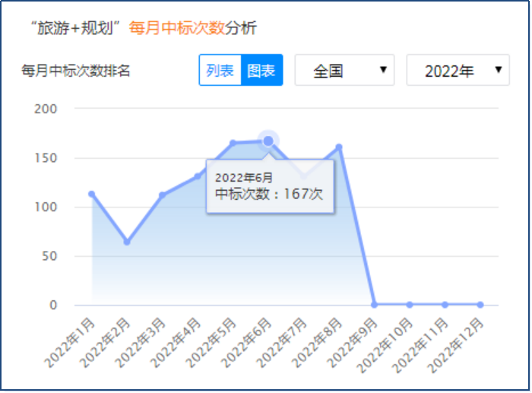Click the 2022年7月 x-axis label

pos(289,339)
